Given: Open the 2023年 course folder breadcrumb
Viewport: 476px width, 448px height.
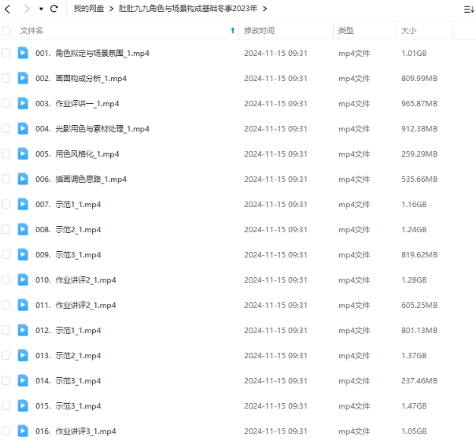Looking at the screenshot, I should click(x=188, y=9).
